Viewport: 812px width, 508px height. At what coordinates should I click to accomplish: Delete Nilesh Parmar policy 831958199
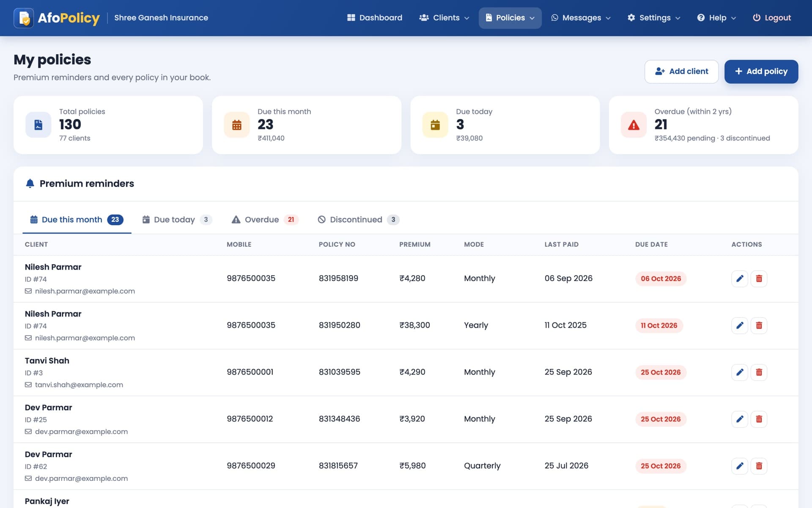(x=759, y=279)
